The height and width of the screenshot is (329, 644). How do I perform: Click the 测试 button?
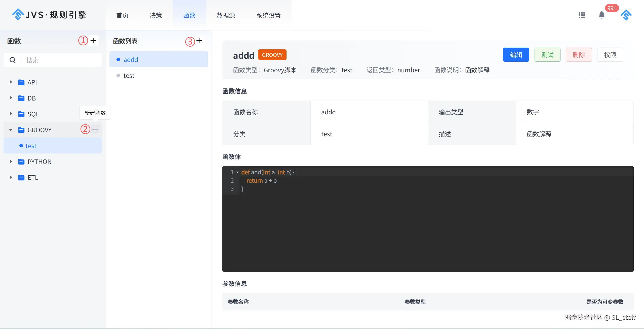547,55
